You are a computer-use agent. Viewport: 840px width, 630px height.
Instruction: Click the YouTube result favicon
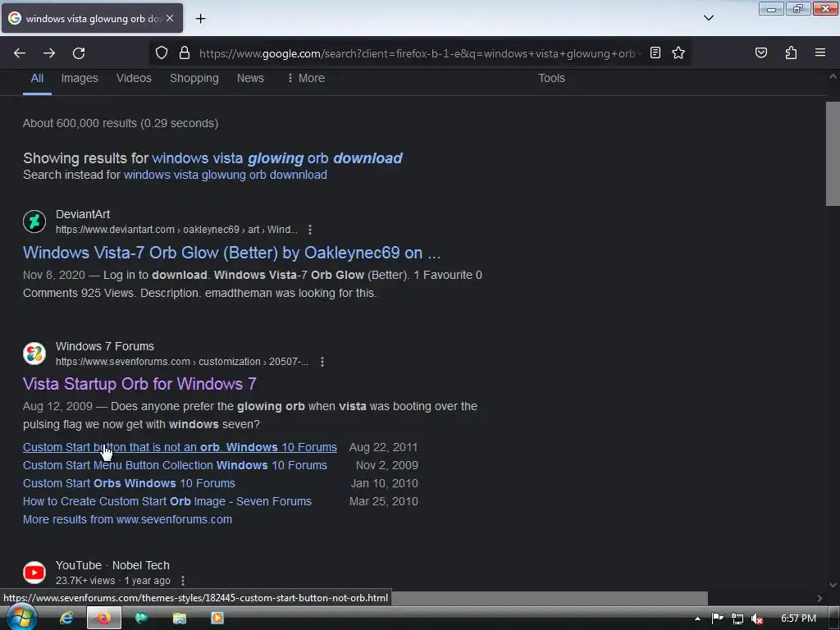pyautogui.click(x=34, y=573)
